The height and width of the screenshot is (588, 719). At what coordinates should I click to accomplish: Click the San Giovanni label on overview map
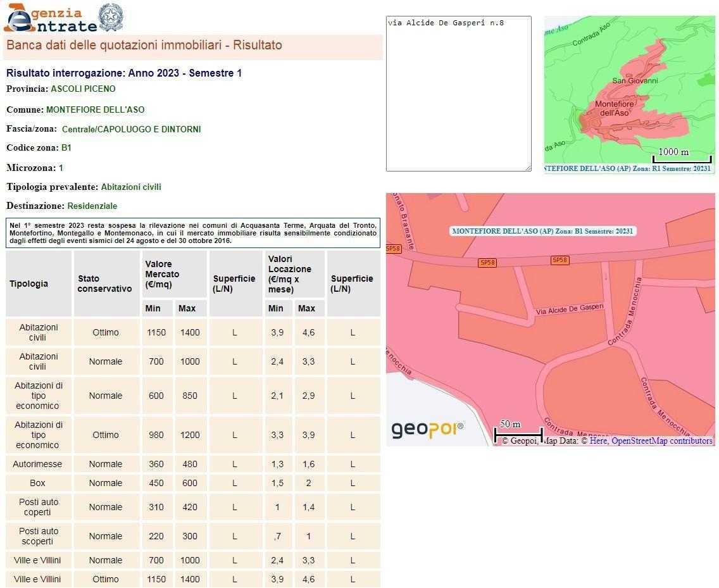coord(635,80)
